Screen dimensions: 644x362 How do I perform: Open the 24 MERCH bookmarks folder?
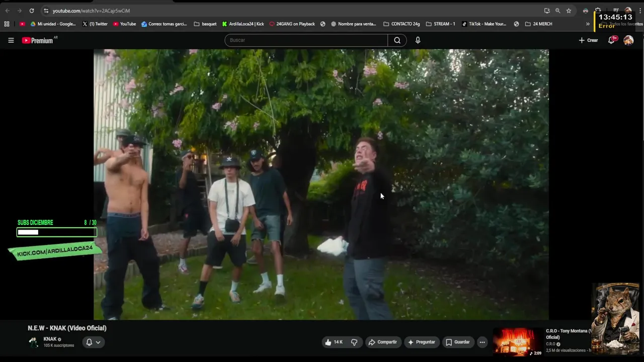[x=538, y=24]
